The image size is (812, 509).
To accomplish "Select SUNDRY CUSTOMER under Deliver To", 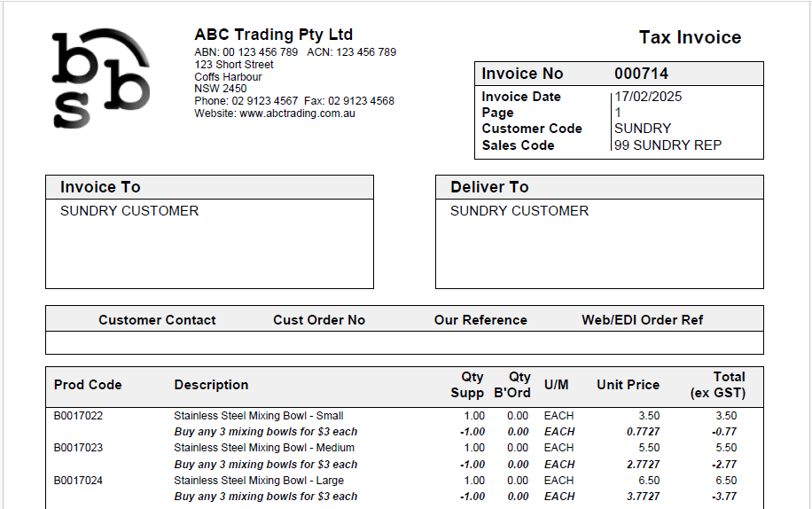I will click(x=519, y=211).
